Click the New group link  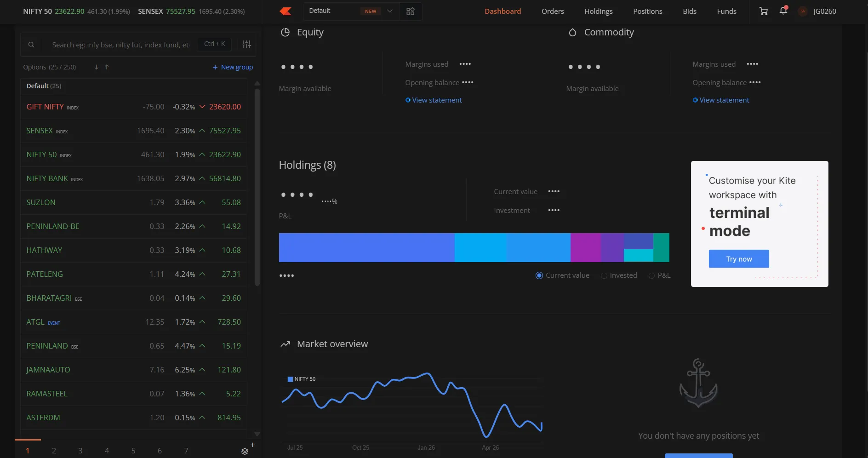coord(233,67)
